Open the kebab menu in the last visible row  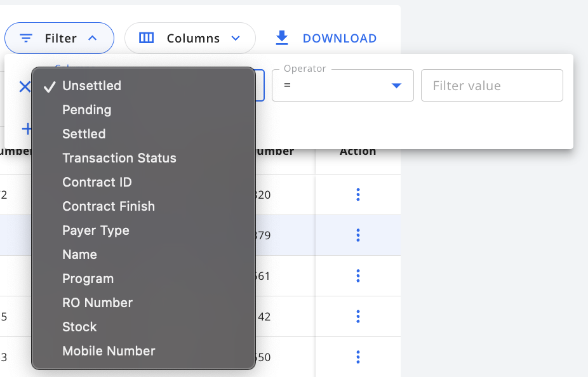(x=358, y=357)
